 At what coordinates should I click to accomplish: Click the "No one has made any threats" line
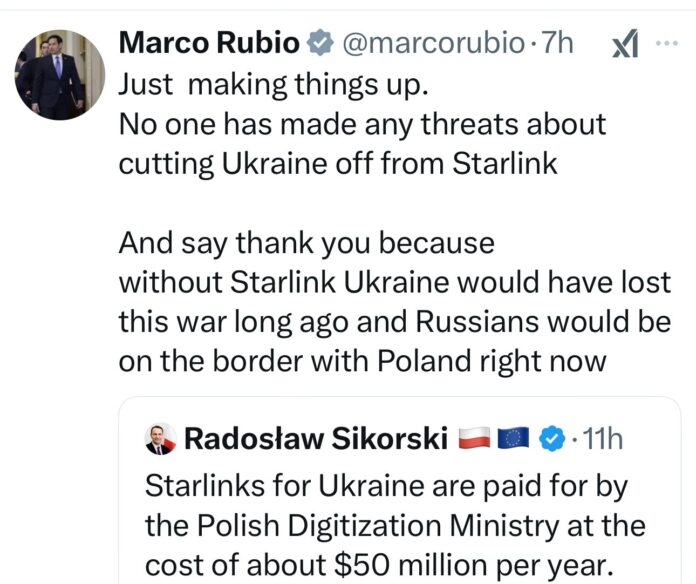(x=362, y=124)
